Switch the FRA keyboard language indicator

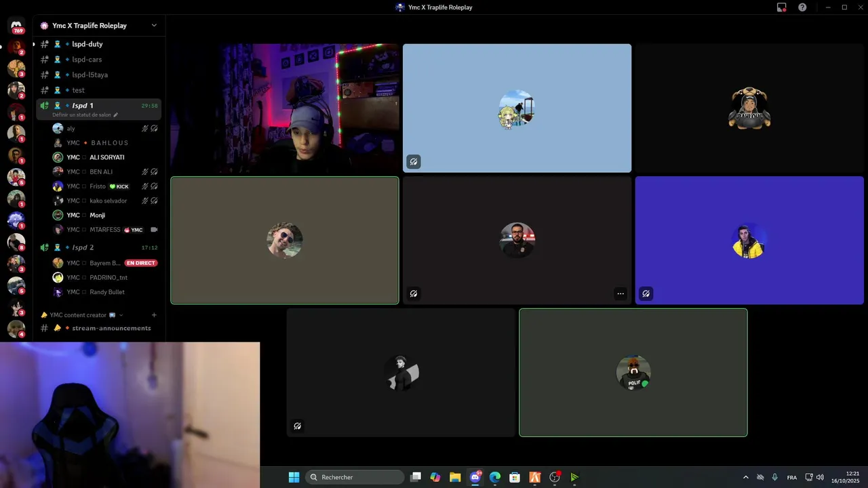(791, 477)
